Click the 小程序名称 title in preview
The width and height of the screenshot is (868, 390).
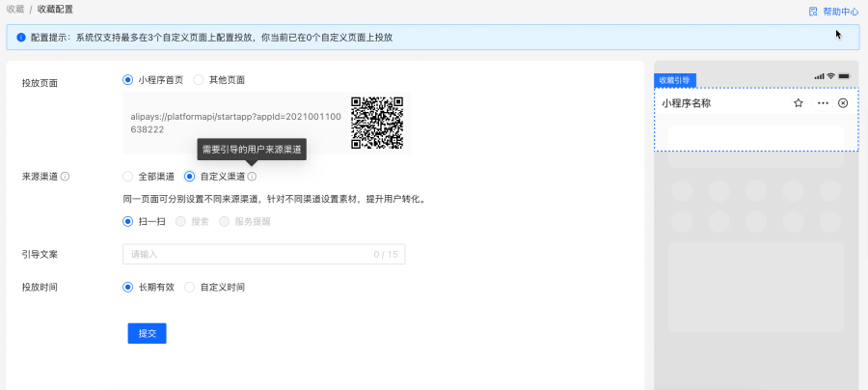pyautogui.click(x=687, y=103)
